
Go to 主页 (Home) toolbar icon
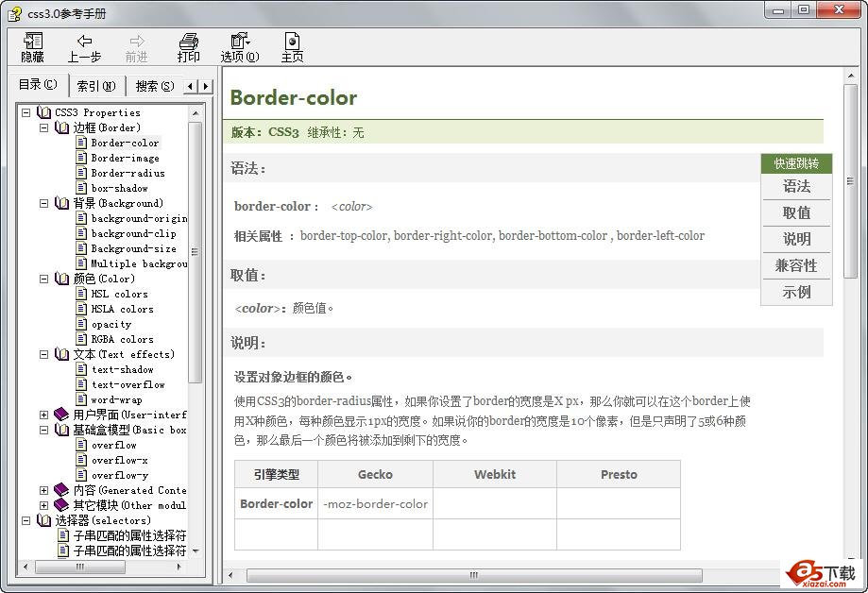point(292,42)
